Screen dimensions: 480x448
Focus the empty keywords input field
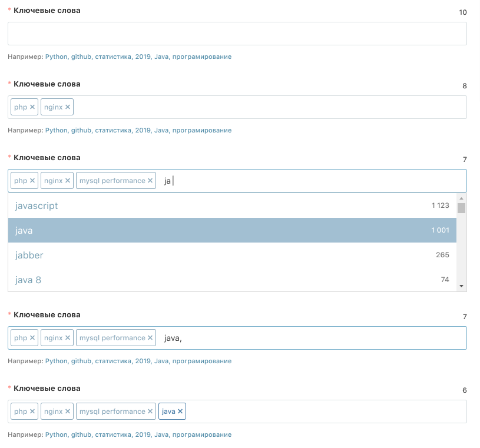[x=237, y=34]
